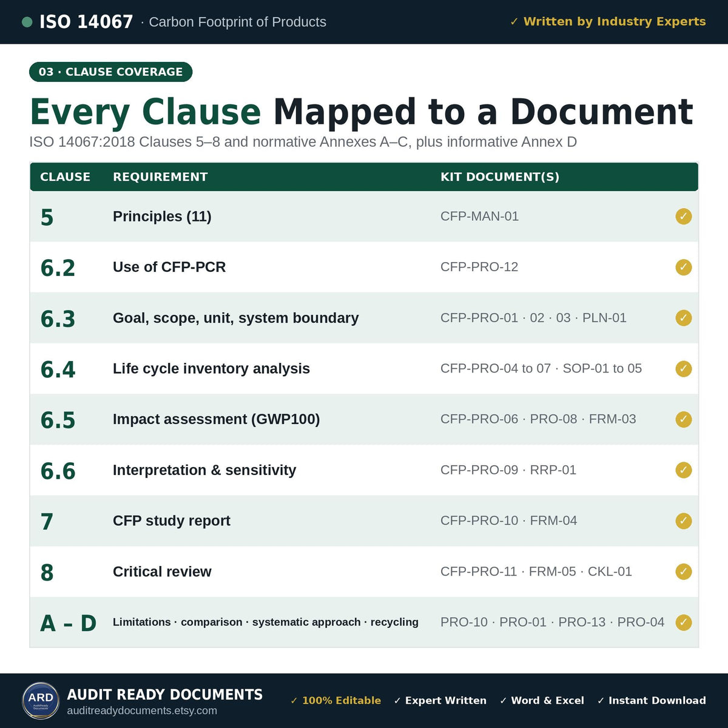The height and width of the screenshot is (728, 728).
Task: Click the CFP-PRO-04 to 07 · SOP-01 to 05 codes
Action: pos(541,368)
